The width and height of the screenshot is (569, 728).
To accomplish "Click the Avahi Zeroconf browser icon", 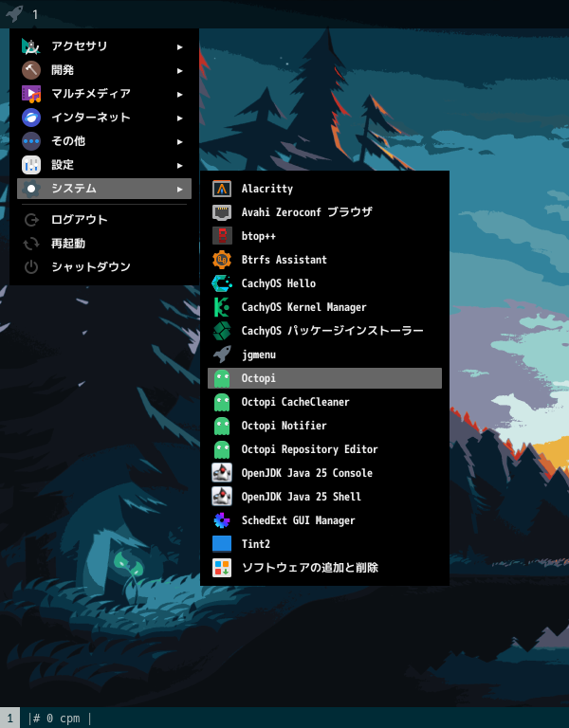I will point(222,212).
